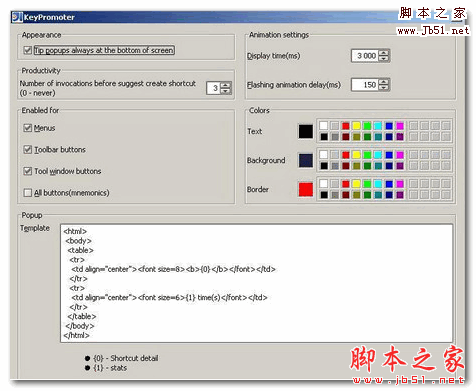Choose white in the Background color palette

[324, 155]
